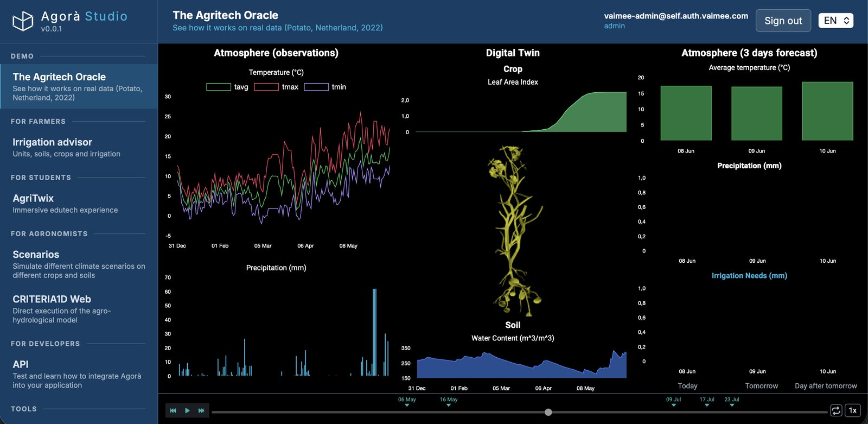Click the Agorà Studio cube logo
The width and height of the screenshot is (868, 424).
(x=23, y=21)
